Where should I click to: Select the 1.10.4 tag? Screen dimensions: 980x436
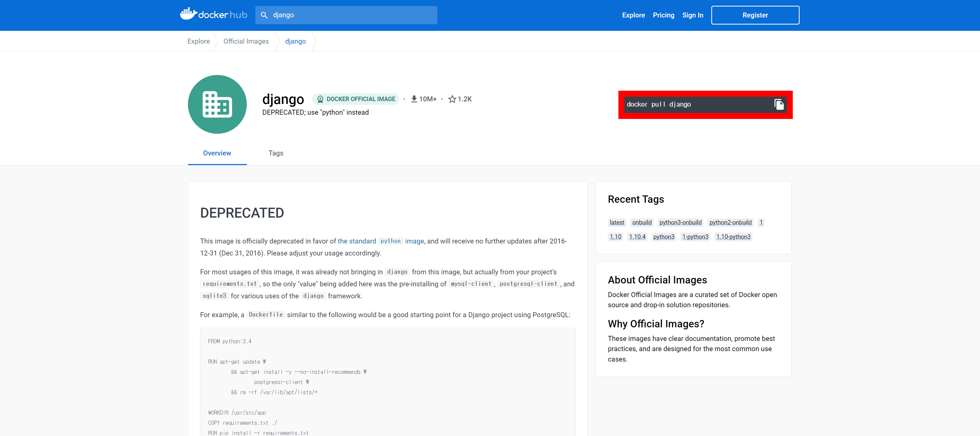pos(637,237)
